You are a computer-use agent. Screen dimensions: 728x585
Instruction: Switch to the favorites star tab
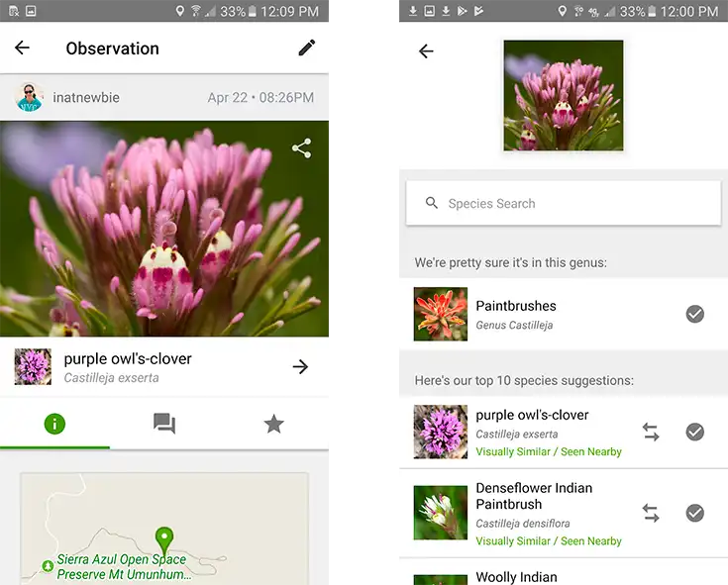pos(274,424)
